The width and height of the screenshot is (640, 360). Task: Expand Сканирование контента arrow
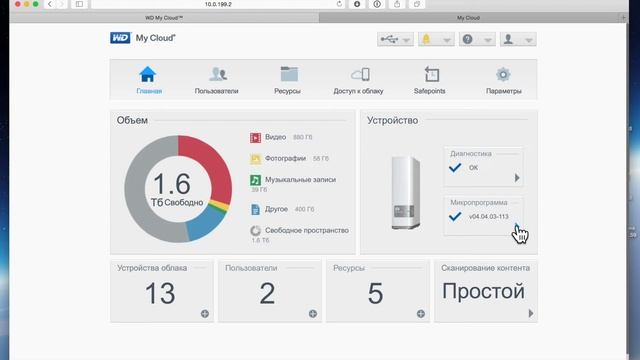531,313
